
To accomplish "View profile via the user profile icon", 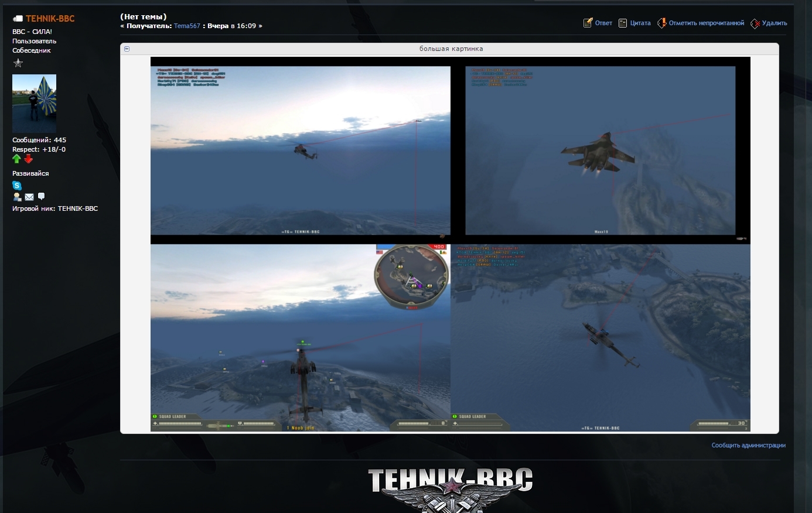I will tap(17, 197).
